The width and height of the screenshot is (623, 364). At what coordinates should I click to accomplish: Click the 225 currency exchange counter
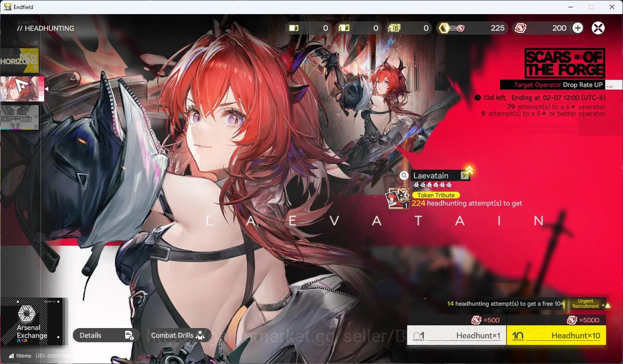point(472,28)
